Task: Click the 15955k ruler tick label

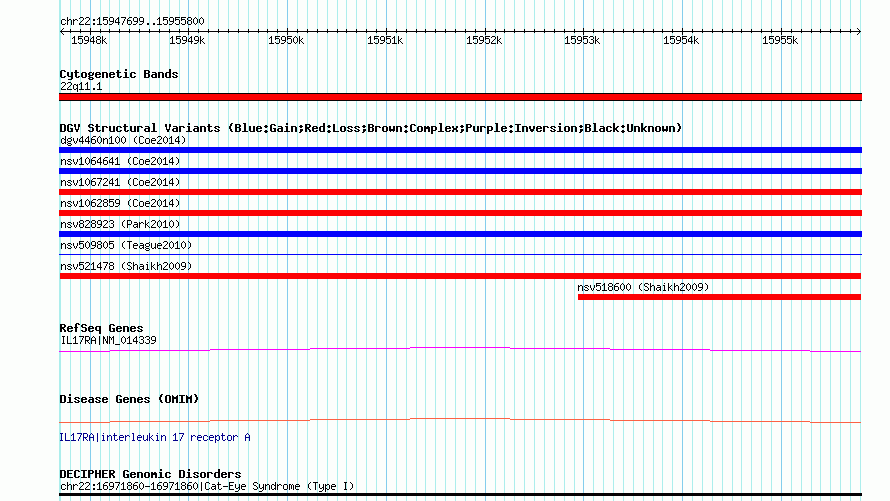Action: (x=780, y=40)
